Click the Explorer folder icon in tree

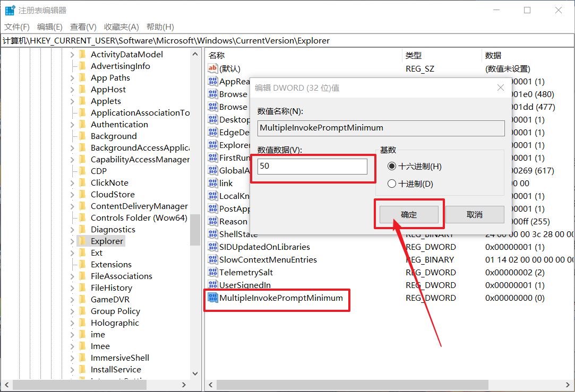click(82, 241)
